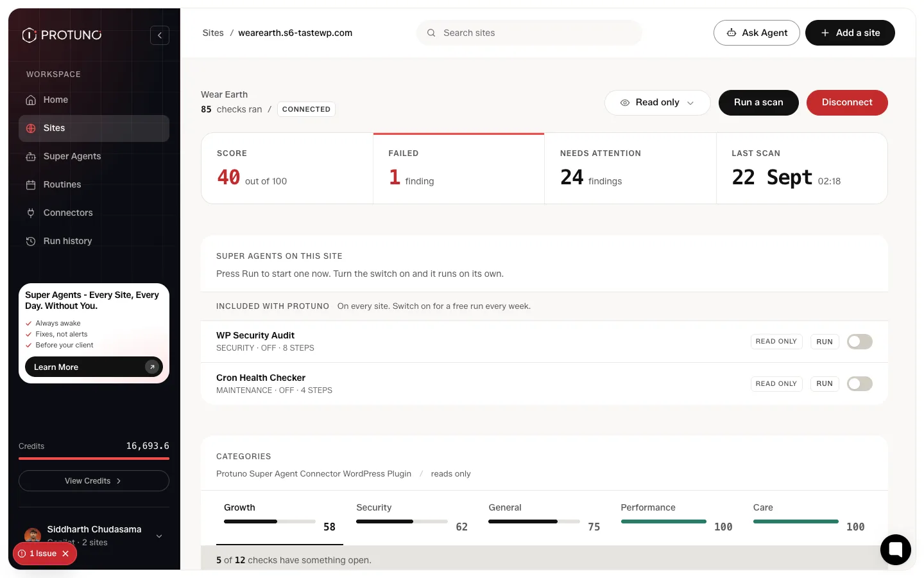Select the Score card
This screenshot has height=578, width=924.
tap(287, 168)
